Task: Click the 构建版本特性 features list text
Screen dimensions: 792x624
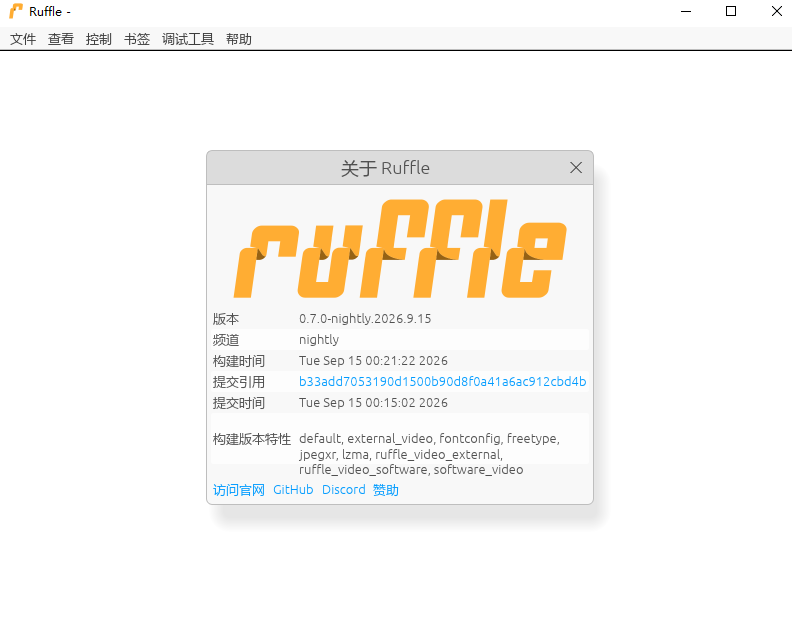Action: [x=429, y=454]
